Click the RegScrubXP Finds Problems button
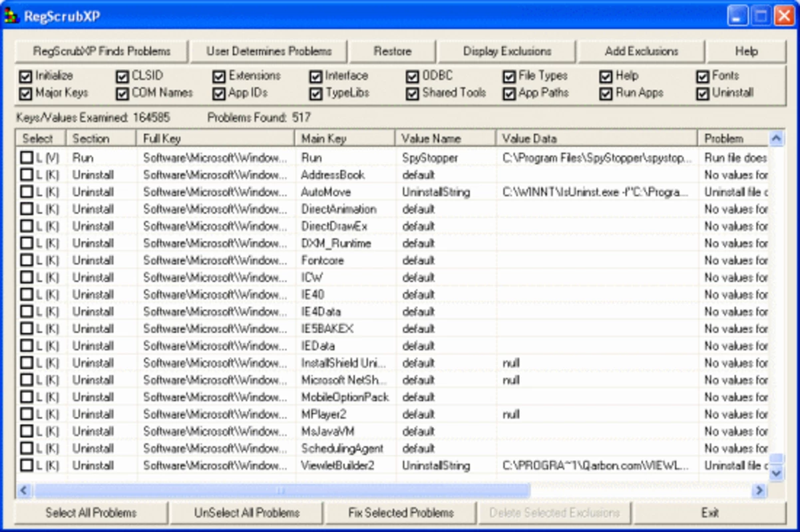The image size is (800, 532). coord(102,51)
